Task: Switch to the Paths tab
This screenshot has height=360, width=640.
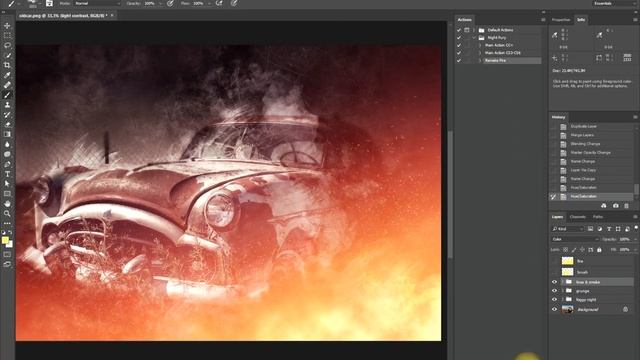Action: pos(598,217)
